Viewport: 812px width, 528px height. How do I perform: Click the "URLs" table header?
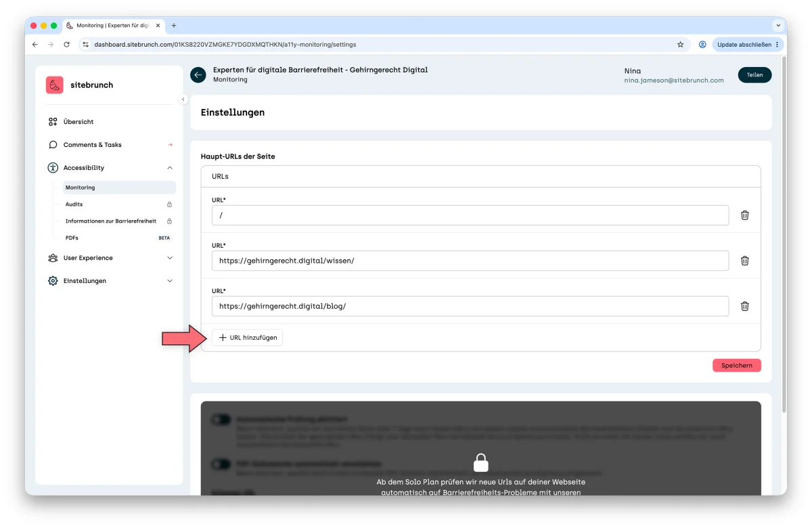(x=221, y=176)
